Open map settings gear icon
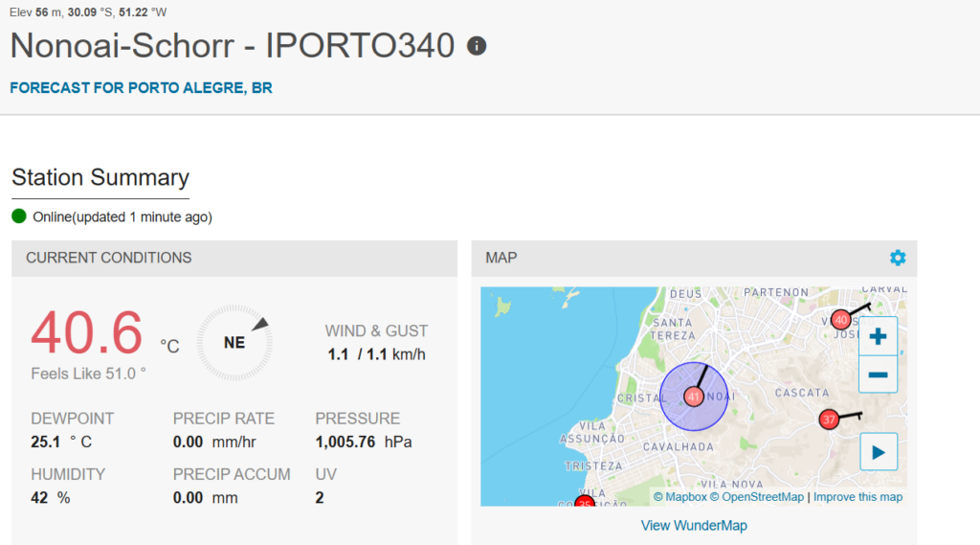The height and width of the screenshot is (545, 980). coord(897,258)
